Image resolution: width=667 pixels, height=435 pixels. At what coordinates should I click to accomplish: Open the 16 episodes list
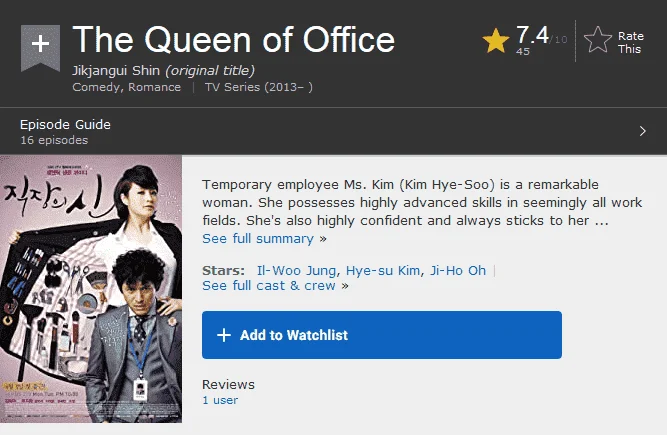(x=54, y=140)
